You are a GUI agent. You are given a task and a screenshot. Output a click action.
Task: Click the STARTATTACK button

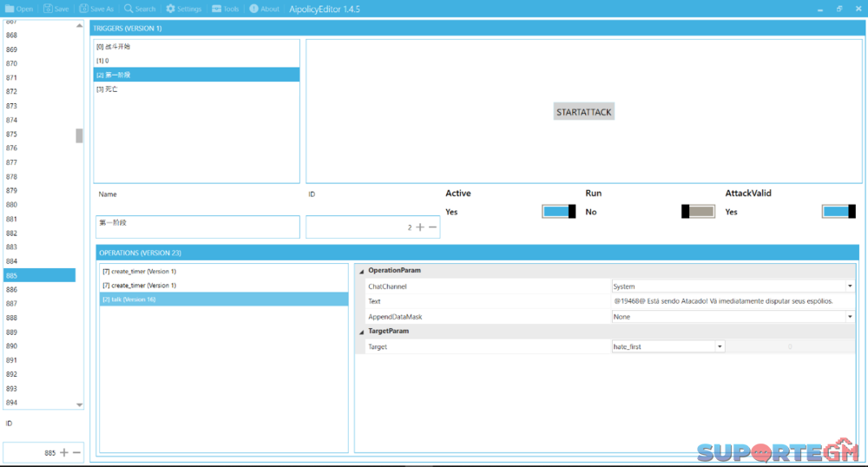[x=583, y=112]
